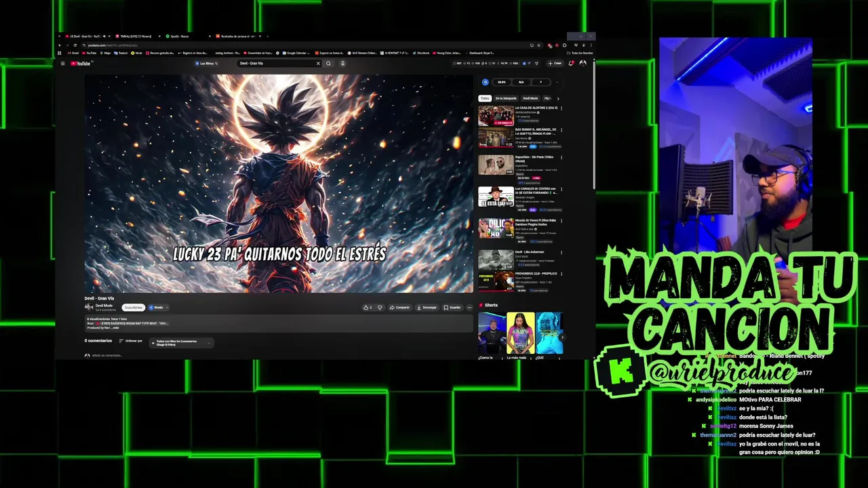
Task: Click the YouTube search field Devil - Gran Vía
Action: click(275, 64)
